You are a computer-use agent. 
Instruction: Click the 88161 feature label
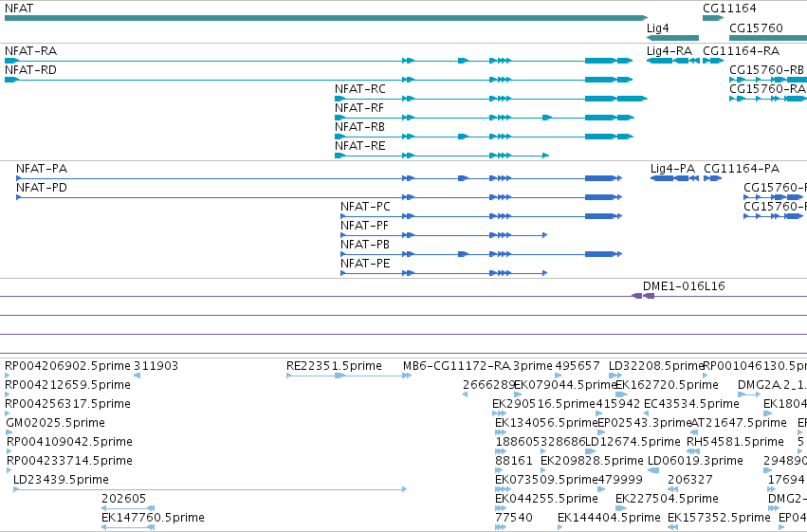[514, 461]
